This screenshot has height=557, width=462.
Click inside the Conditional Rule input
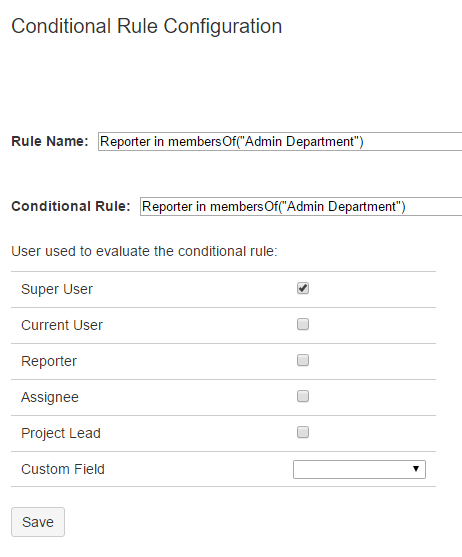pyautogui.click(x=301, y=206)
